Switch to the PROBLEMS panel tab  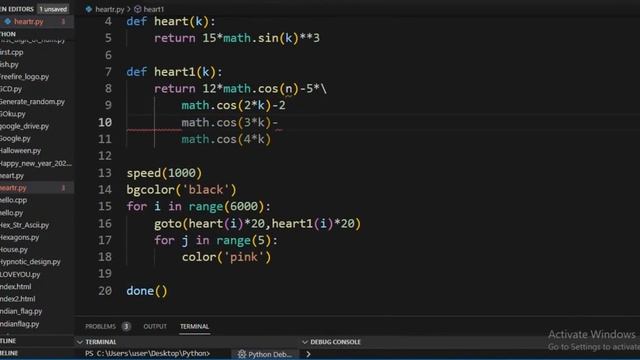(x=100, y=327)
